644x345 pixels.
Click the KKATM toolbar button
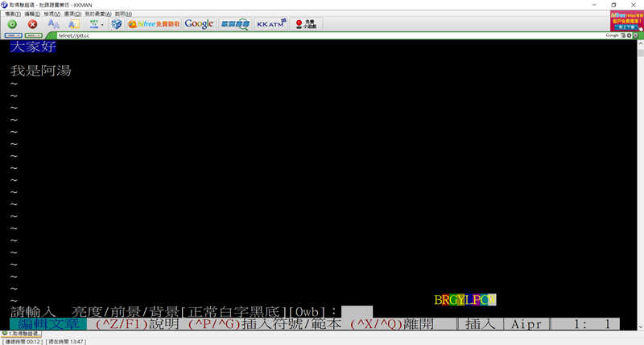[x=271, y=24]
